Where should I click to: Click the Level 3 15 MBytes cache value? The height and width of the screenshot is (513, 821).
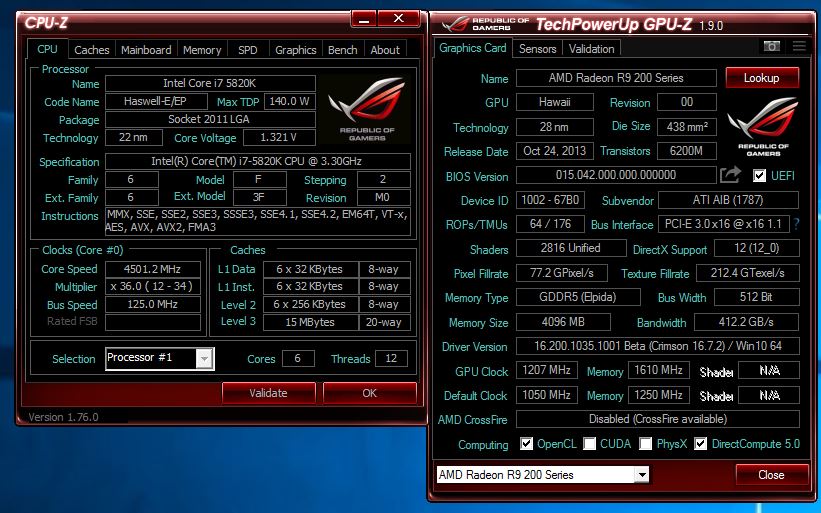click(310, 322)
